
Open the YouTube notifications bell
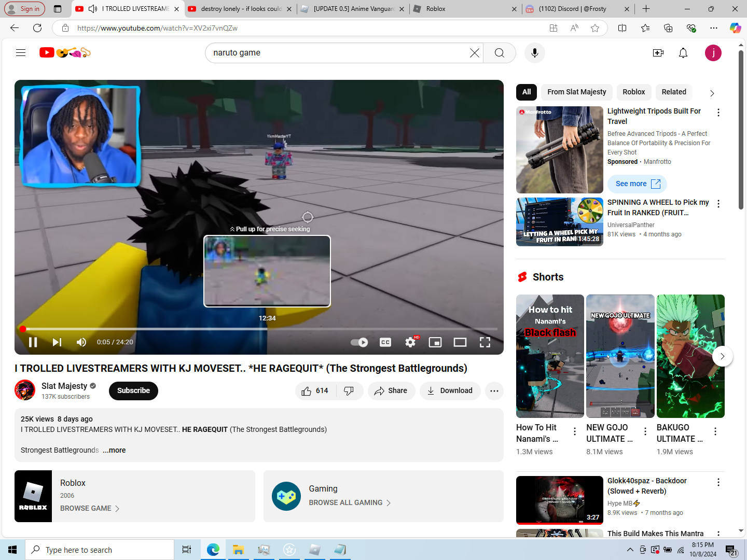[683, 53]
